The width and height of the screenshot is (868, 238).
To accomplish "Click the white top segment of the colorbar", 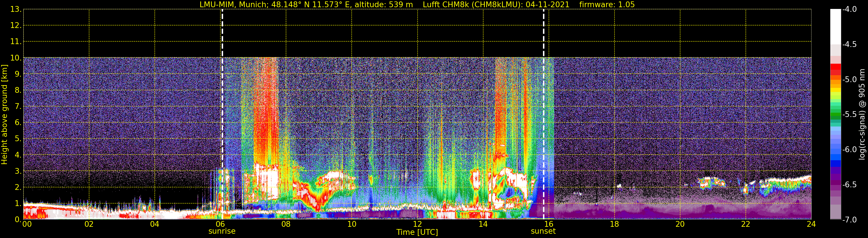I will coord(836,27).
